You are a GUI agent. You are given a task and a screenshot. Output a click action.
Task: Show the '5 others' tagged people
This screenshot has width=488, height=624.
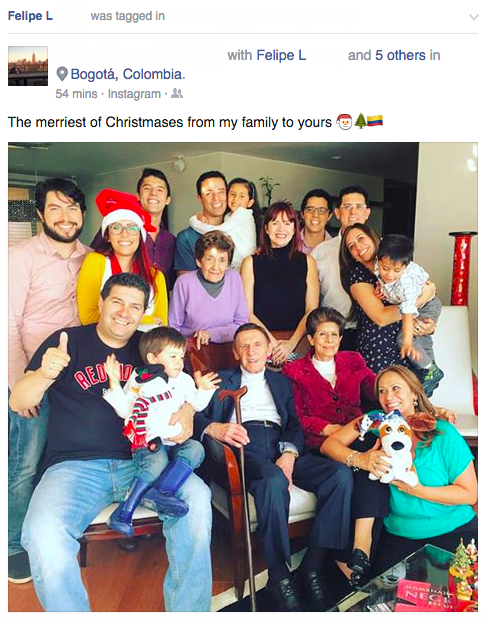point(400,55)
